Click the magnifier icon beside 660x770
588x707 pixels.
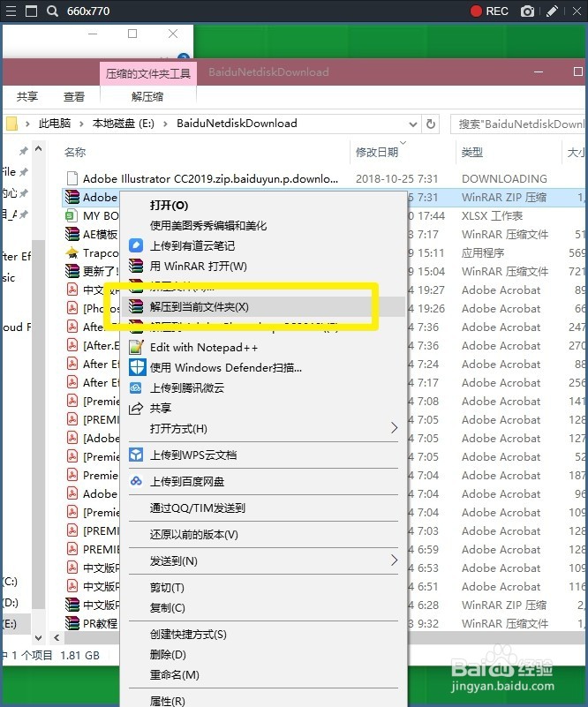coord(52,11)
